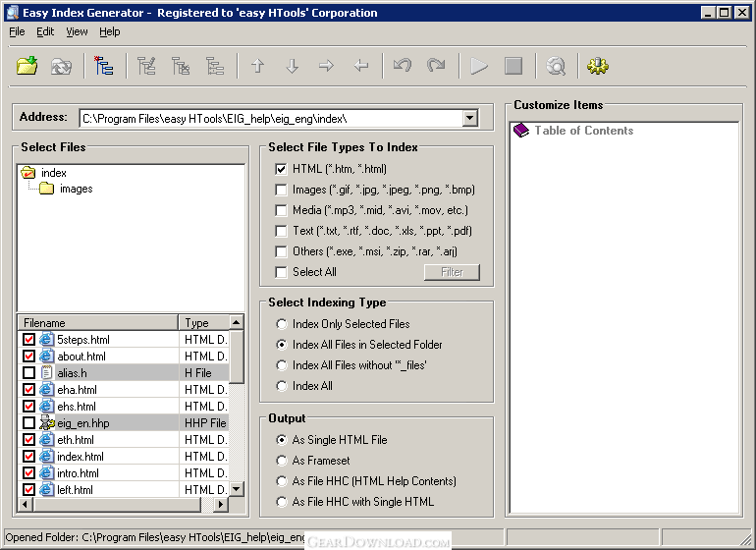The image size is (756, 550).
Task: Open the Address combo box dropdown arrow
Action: click(469, 118)
